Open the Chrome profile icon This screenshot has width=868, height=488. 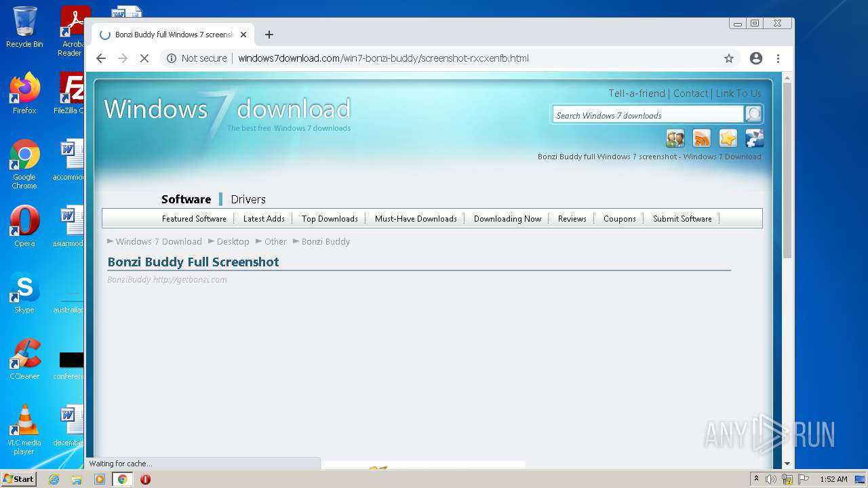pyautogui.click(x=756, y=58)
